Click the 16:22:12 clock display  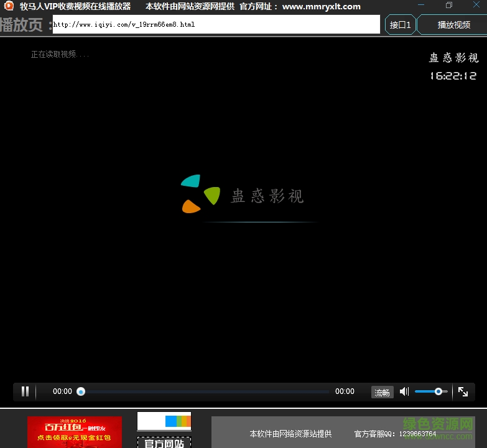[x=453, y=76]
